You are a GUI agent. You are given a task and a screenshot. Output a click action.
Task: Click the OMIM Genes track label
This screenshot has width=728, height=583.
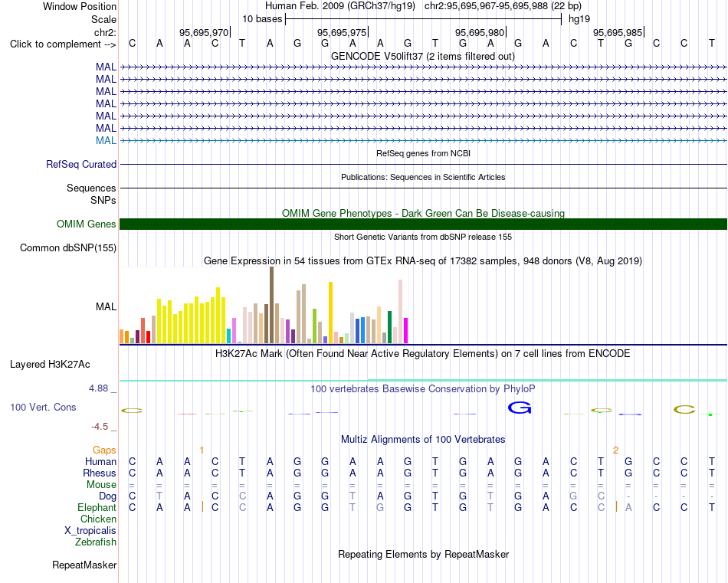pyautogui.click(x=87, y=224)
